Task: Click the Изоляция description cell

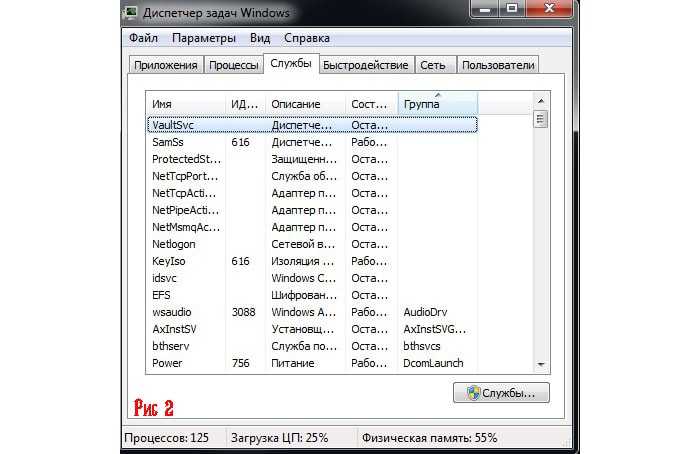Action: pyautogui.click(x=302, y=261)
